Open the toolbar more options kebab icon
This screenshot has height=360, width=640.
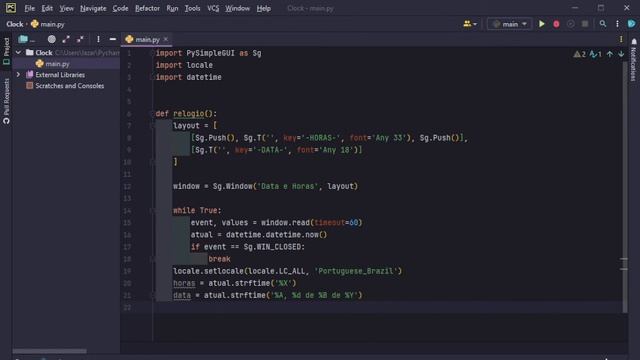coord(617,24)
